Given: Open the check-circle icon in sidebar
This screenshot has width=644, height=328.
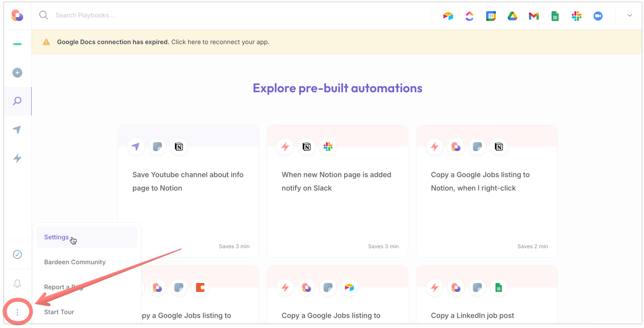Looking at the screenshot, I should click(17, 254).
